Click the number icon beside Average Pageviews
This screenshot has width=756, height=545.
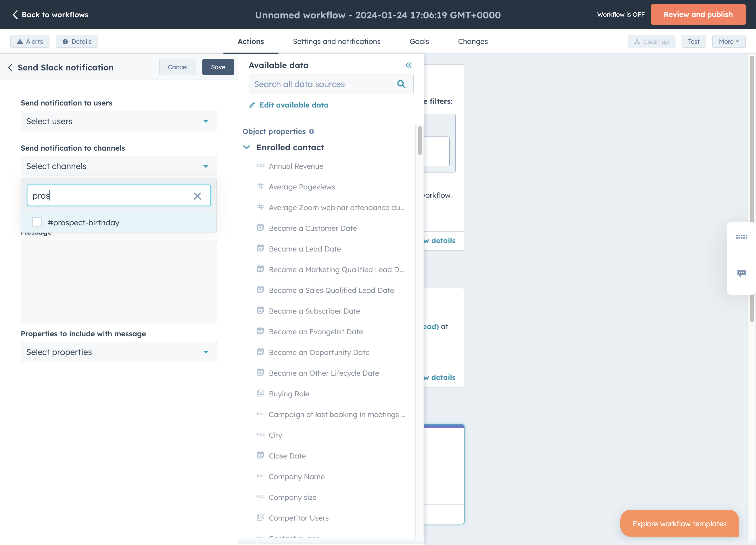tap(260, 186)
